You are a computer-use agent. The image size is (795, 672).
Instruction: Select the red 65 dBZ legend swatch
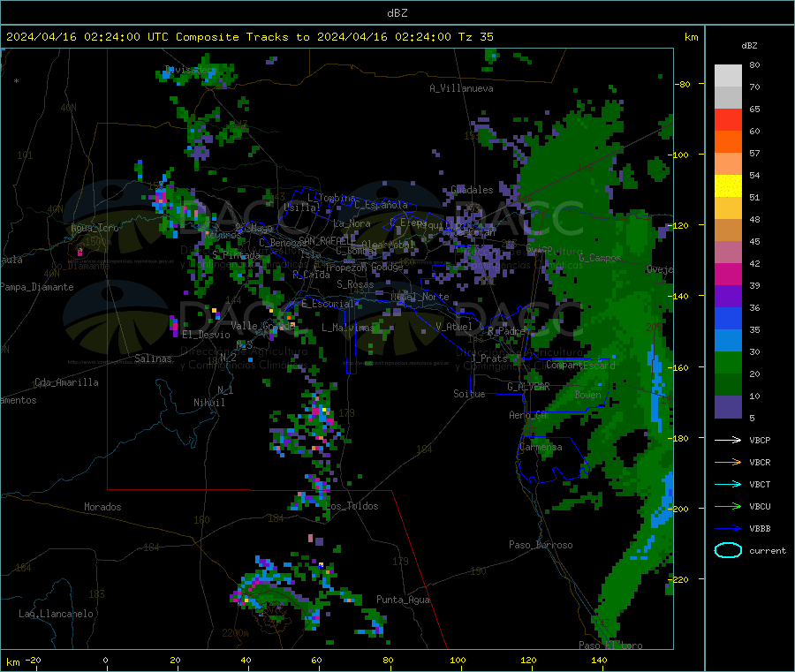coord(728,120)
